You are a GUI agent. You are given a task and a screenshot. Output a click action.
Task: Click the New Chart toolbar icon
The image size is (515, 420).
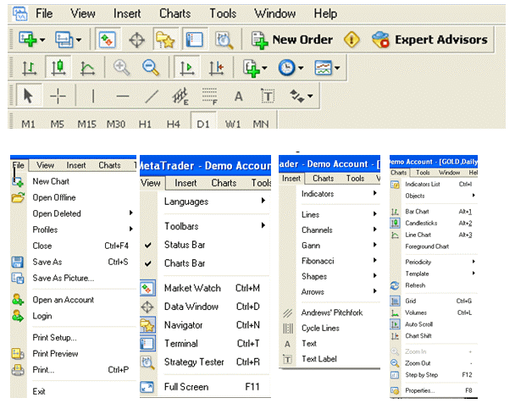(28, 40)
